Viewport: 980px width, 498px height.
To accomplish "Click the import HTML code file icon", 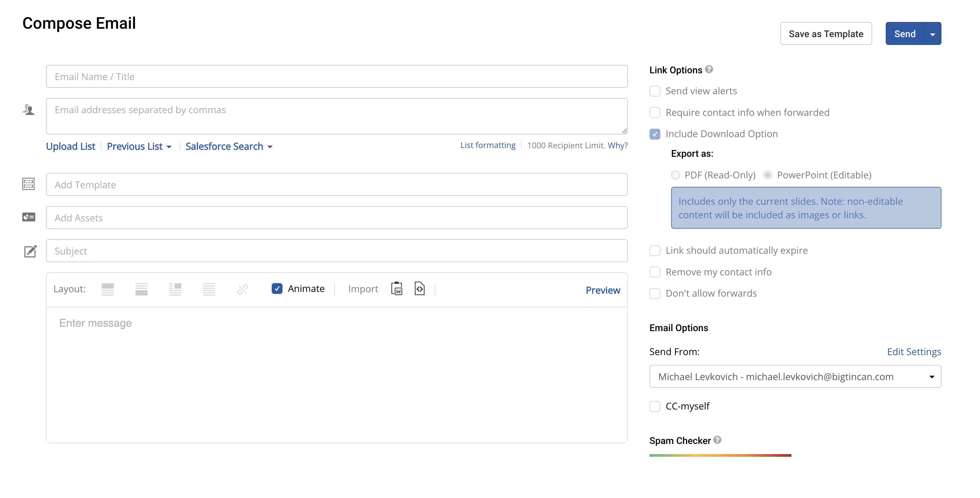I will pos(419,289).
